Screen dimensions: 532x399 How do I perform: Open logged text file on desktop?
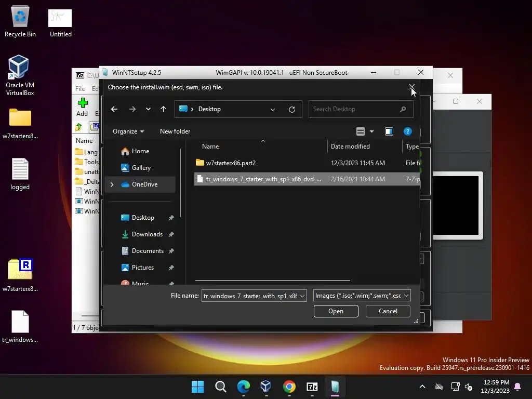tap(20, 174)
